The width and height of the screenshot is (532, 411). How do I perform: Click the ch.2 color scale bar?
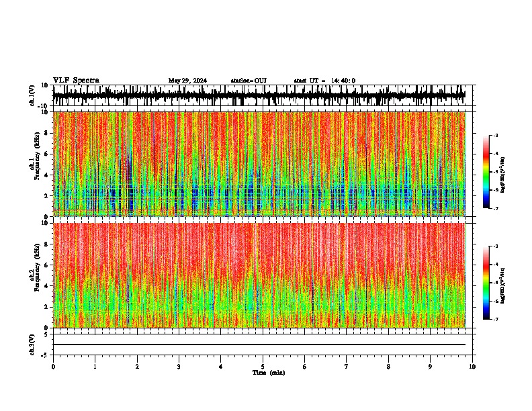[x=486, y=283]
